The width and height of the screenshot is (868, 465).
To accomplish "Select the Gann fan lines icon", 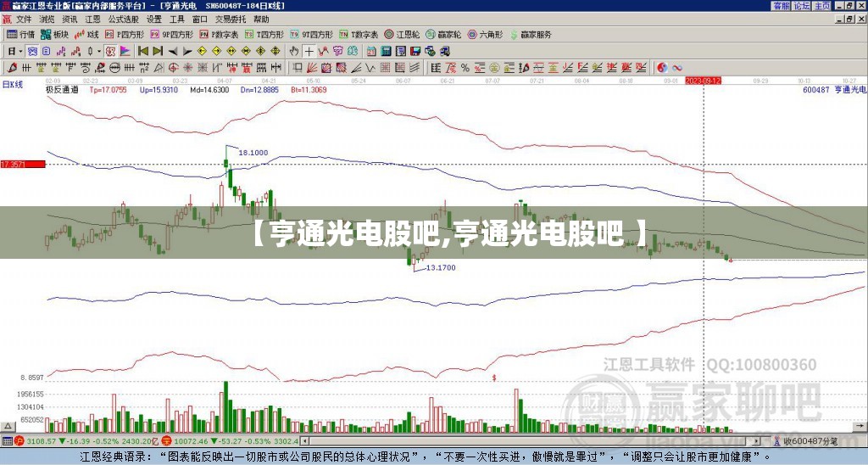I will [x=312, y=68].
